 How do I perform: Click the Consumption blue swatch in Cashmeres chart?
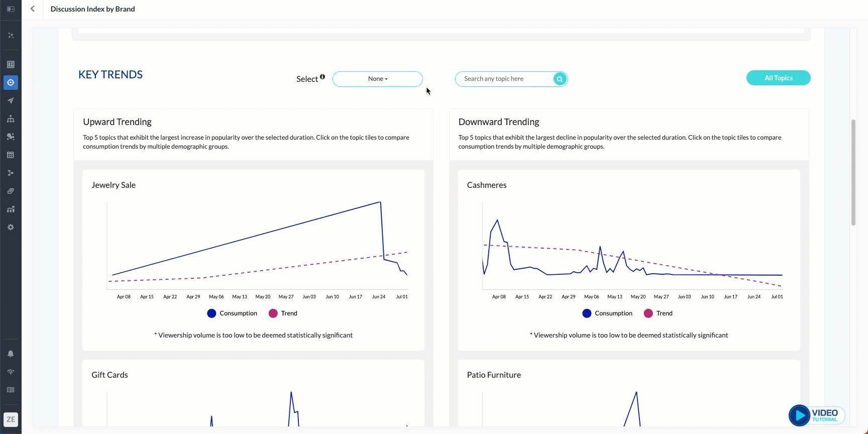point(587,313)
